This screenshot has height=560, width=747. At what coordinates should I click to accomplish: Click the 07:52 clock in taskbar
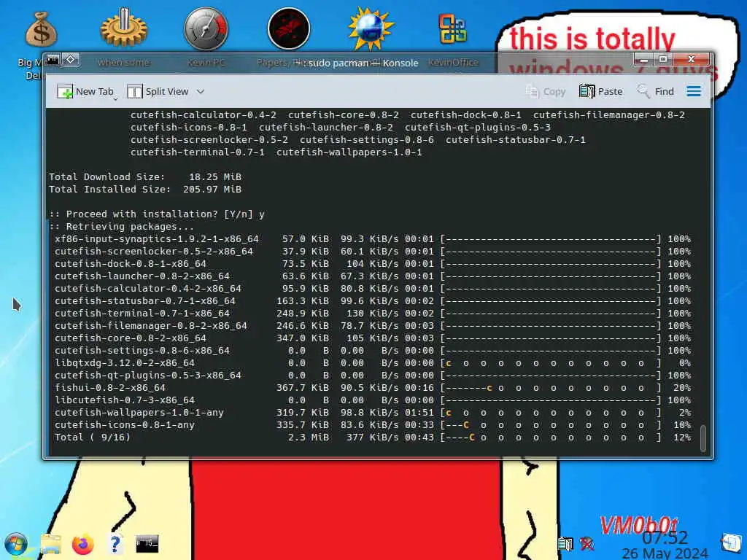(x=665, y=538)
